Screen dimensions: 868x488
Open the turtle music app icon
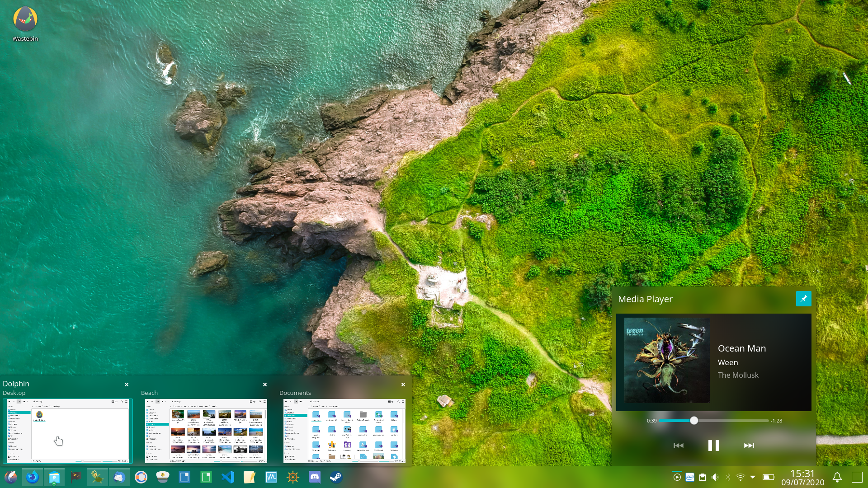pyautogui.click(x=98, y=477)
